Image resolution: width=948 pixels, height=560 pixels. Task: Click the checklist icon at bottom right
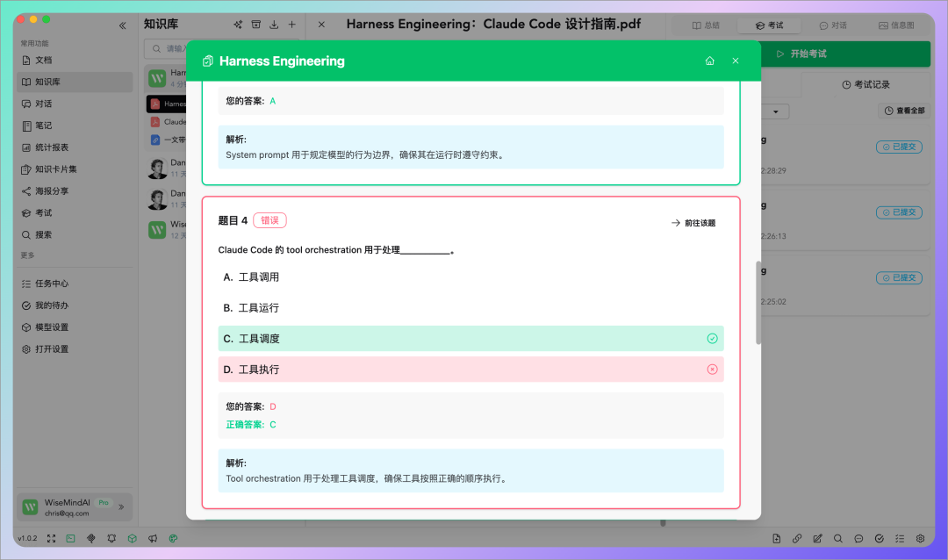coord(900,538)
